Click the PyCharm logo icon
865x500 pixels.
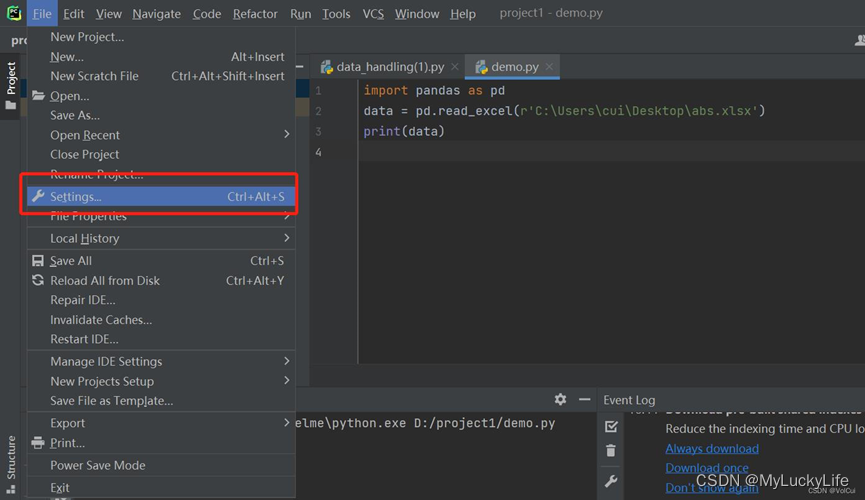click(14, 13)
